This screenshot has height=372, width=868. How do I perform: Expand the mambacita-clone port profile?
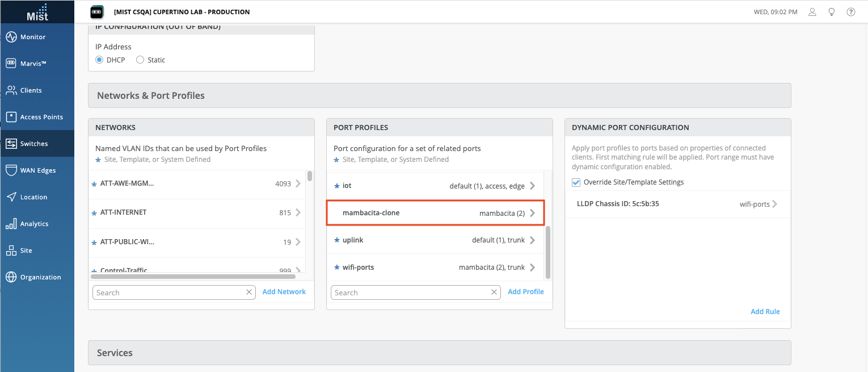pos(532,213)
